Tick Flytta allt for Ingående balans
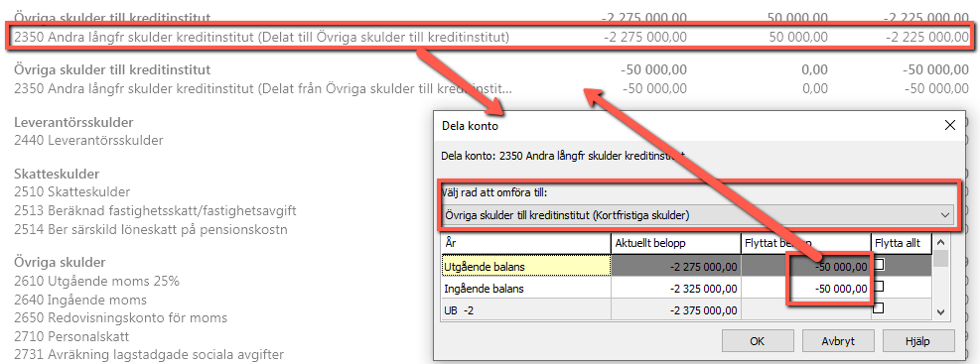980x364 pixels. tap(879, 286)
